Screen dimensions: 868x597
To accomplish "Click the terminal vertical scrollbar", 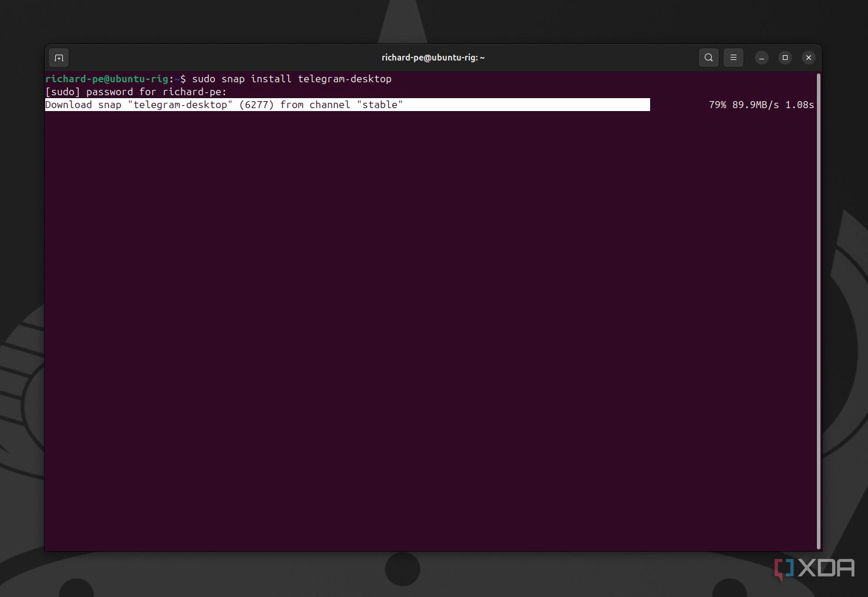I will [819, 311].
